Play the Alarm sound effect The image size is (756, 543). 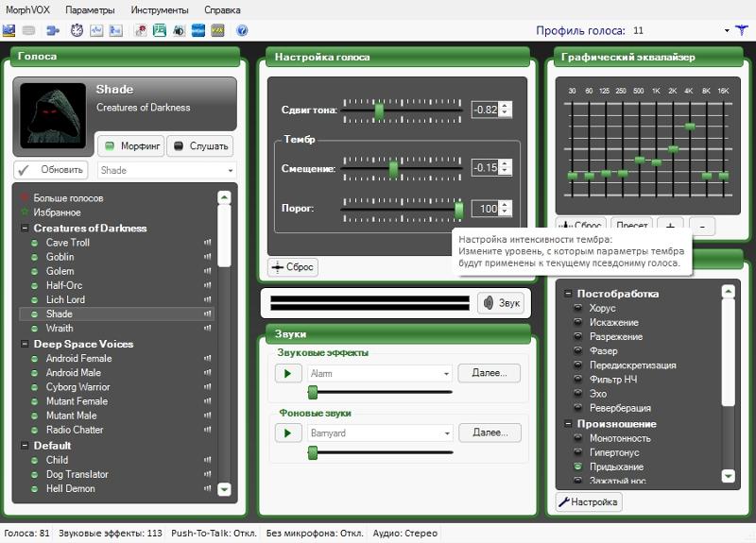[x=287, y=373]
